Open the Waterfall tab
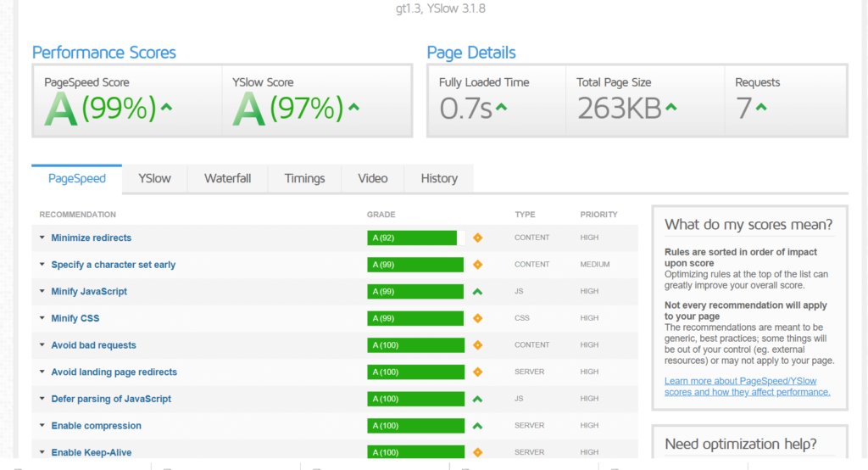This screenshot has width=868, height=470. [x=227, y=178]
